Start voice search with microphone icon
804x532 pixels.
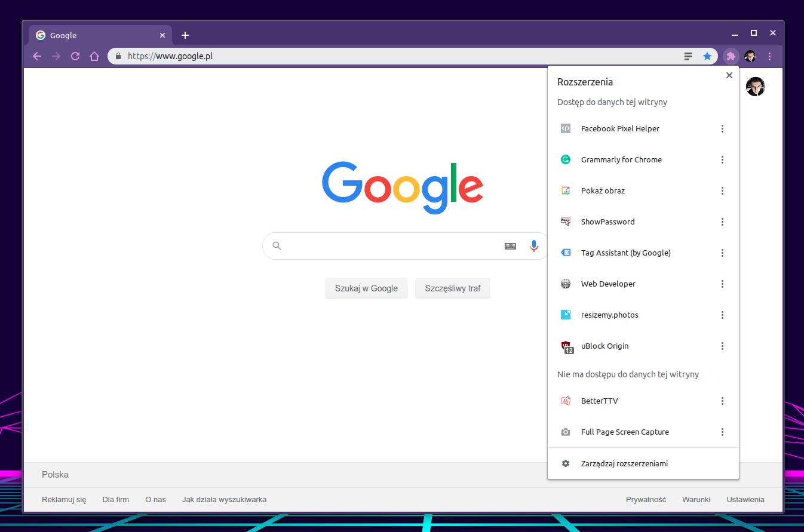[534, 246]
